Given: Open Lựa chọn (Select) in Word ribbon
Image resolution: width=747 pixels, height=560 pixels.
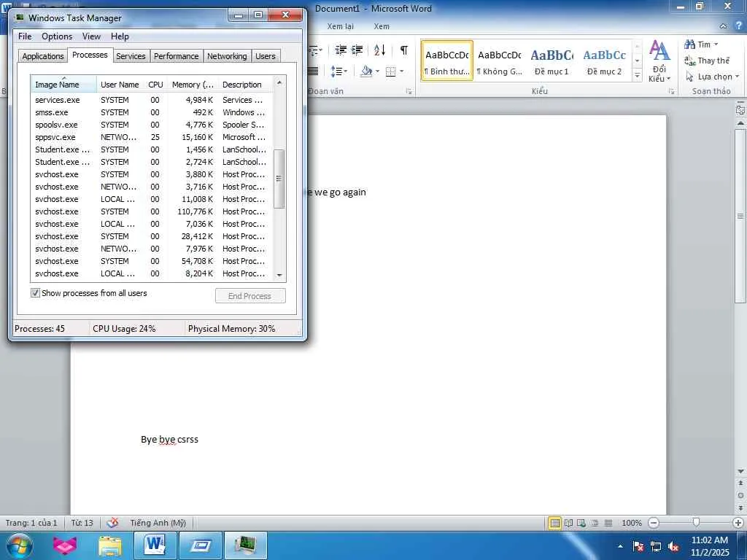Looking at the screenshot, I should pos(712,76).
